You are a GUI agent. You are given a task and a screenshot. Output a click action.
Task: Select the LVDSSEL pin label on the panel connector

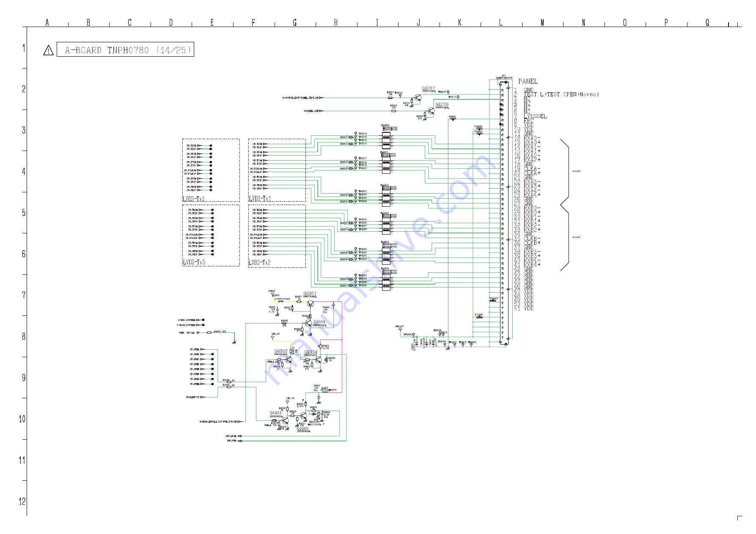[535, 116]
